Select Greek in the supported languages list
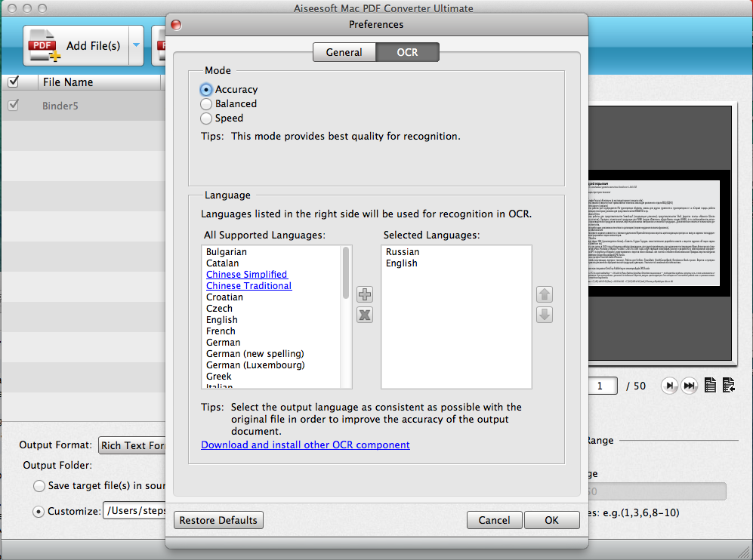753x560 pixels. coord(219,377)
